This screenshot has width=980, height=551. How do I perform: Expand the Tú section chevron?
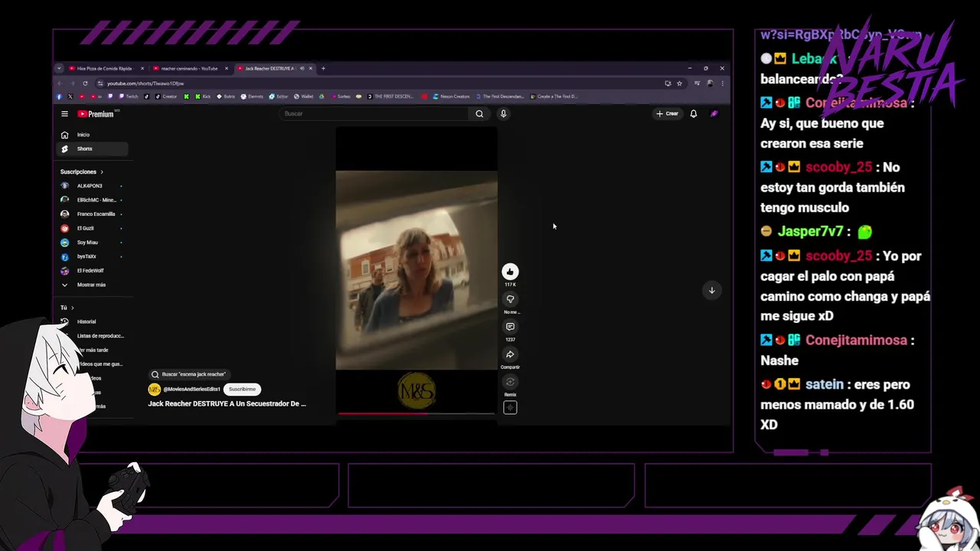click(72, 308)
